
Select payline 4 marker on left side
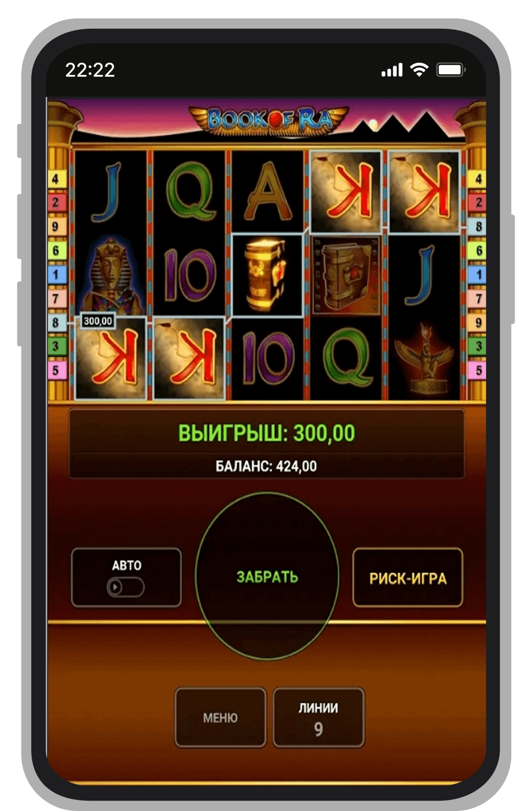[56, 179]
